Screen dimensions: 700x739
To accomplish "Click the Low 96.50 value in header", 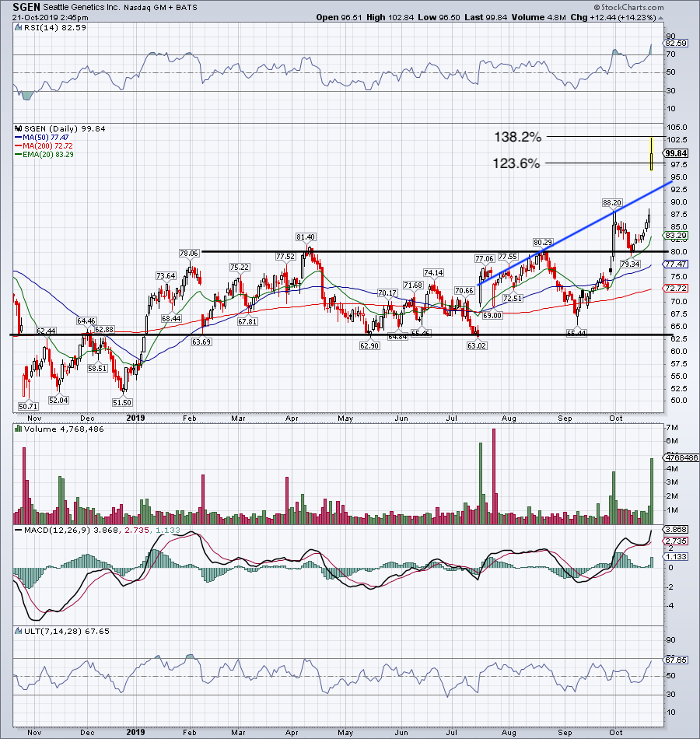I will (x=439, y=17).
